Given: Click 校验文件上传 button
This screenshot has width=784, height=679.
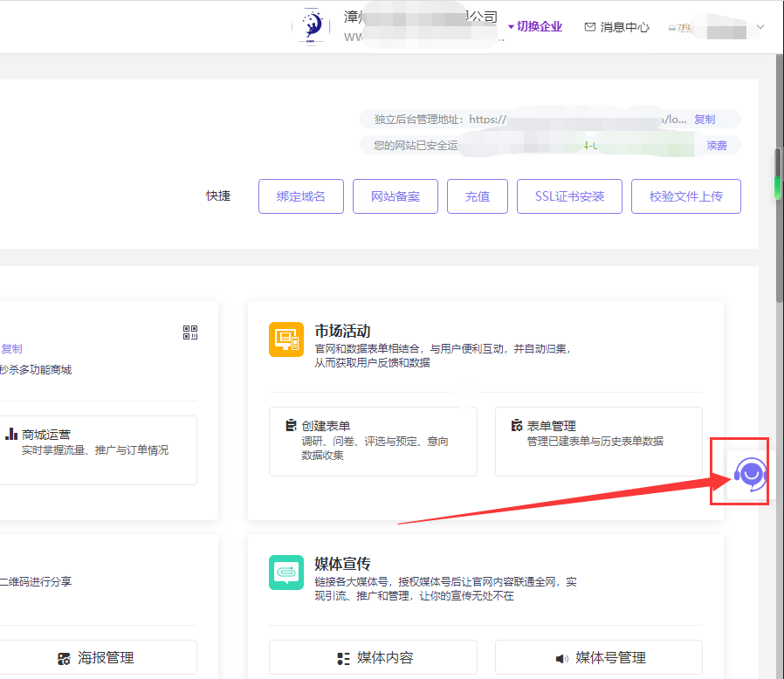Looking at the screenshot, I should point(686,196).
